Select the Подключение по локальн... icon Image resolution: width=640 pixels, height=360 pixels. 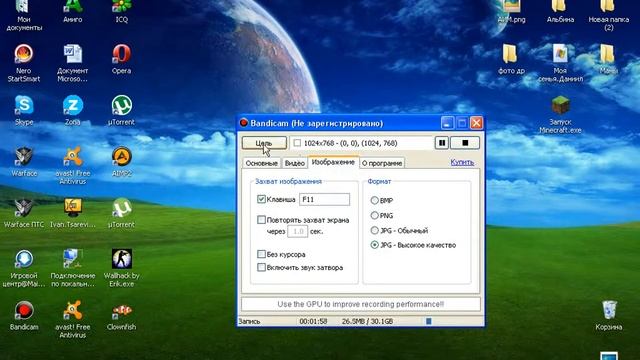click(73, 259)
